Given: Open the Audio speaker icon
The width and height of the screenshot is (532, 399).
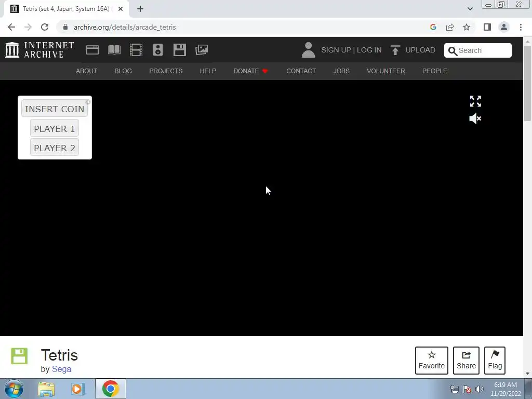Looking at the screenshot, I should pos(158,50).
